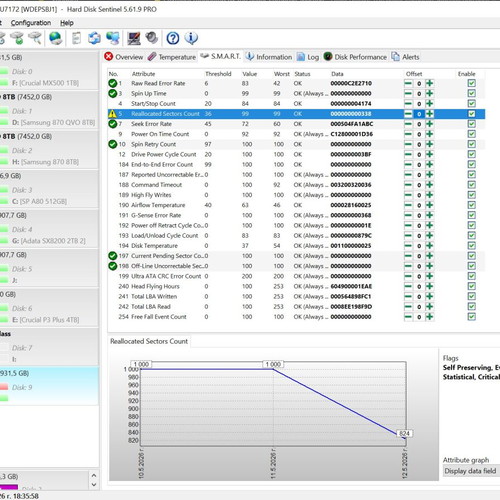Click the monitor test icon in toolbar
500x500 pixels.
134,38
